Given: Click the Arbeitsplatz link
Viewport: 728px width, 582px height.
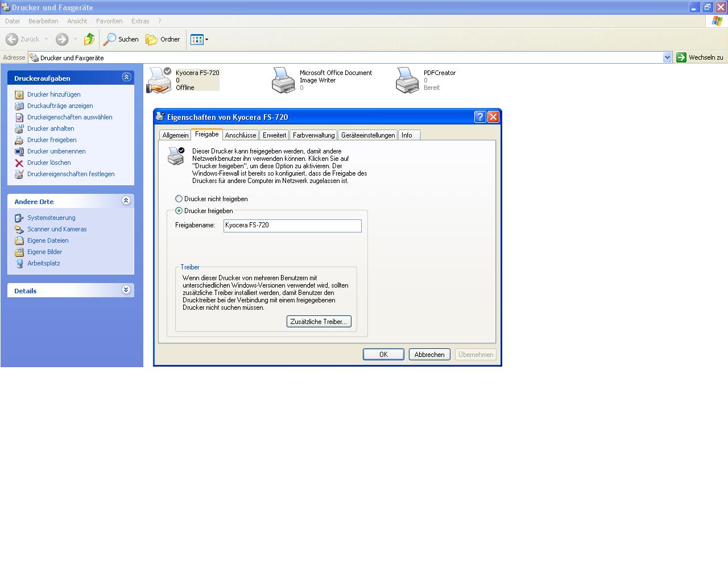Looking at the screenshot, I should [44, 264].
